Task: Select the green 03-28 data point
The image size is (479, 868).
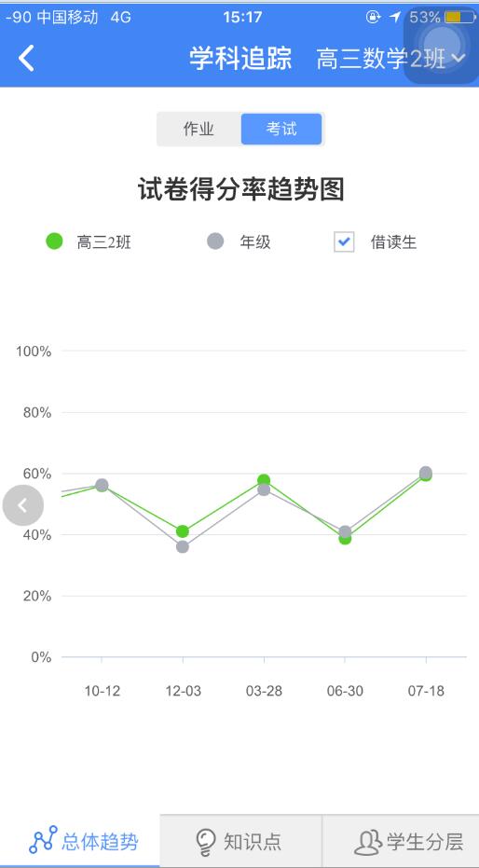Action: 264,480
